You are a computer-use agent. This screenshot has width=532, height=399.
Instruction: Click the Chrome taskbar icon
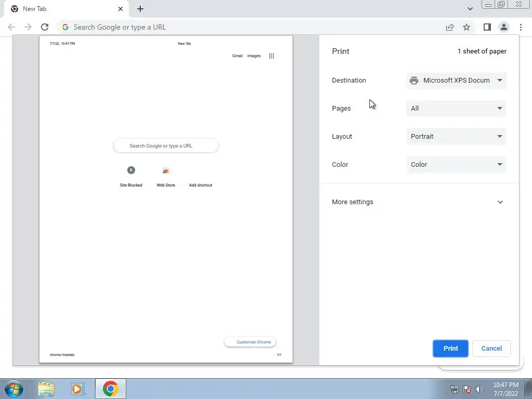click(110, 389)
